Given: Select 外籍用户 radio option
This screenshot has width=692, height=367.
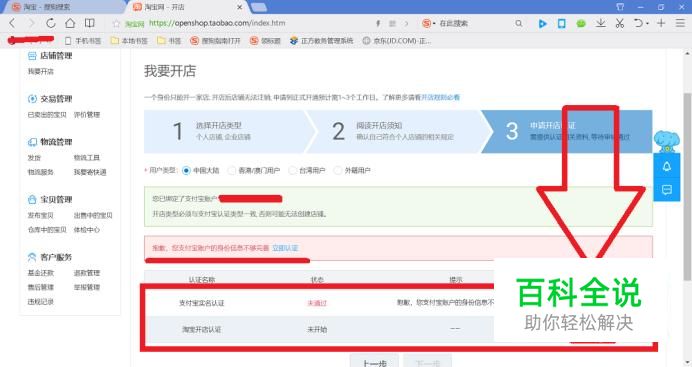Looking at the screenshot, I should (x=338, y=170).
